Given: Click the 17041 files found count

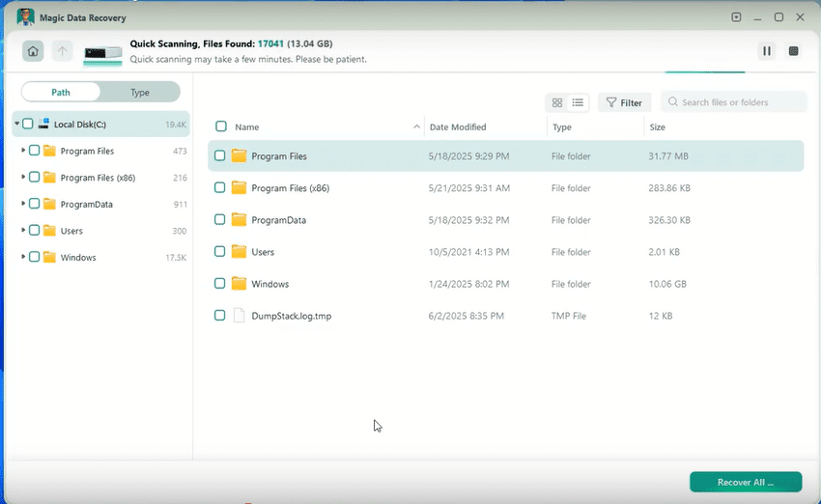Looking at the screenshot, I should (270, 44).
